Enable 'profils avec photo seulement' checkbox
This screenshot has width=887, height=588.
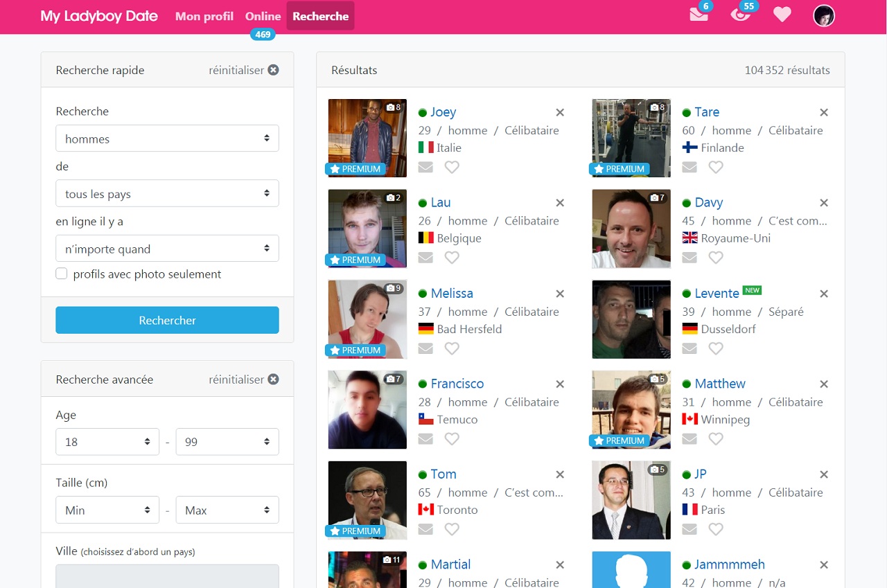[x=62, y=274]
